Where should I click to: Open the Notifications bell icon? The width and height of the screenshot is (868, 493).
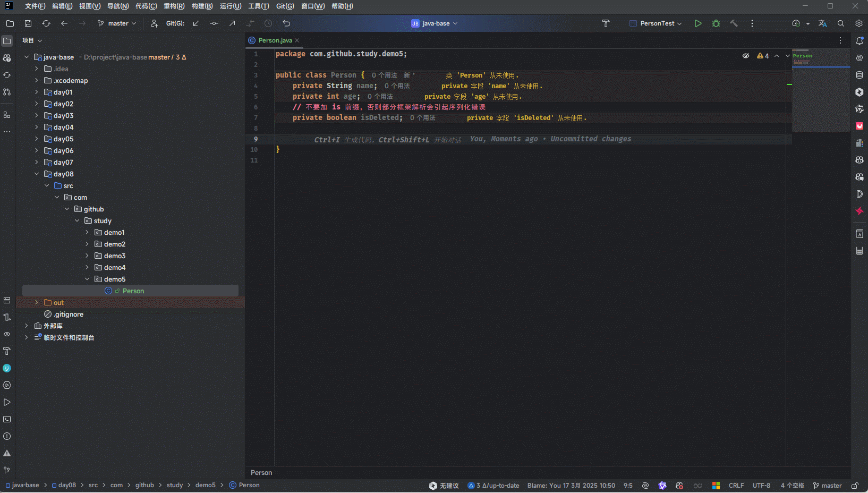pyautogui.click(x=860, y=41)
